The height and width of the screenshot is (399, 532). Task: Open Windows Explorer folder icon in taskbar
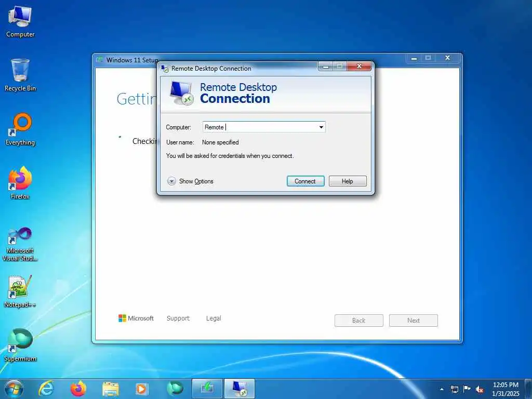111,389
